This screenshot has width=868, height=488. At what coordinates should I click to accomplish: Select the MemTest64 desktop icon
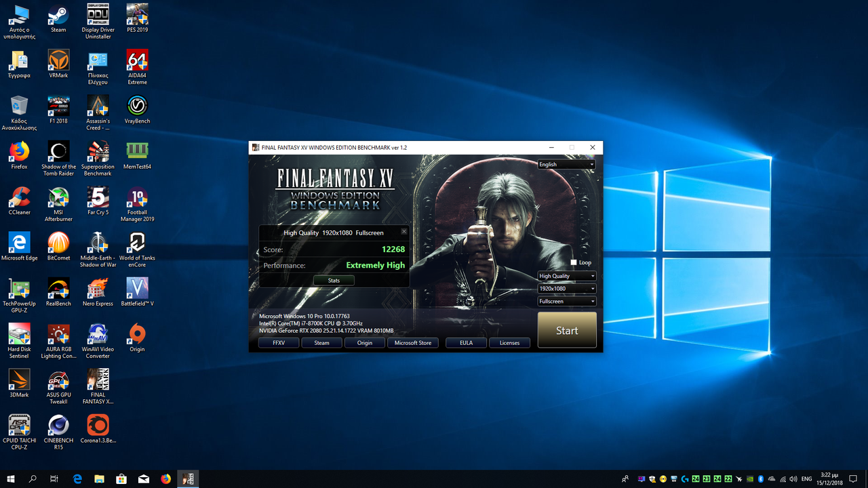pos(137,155)
